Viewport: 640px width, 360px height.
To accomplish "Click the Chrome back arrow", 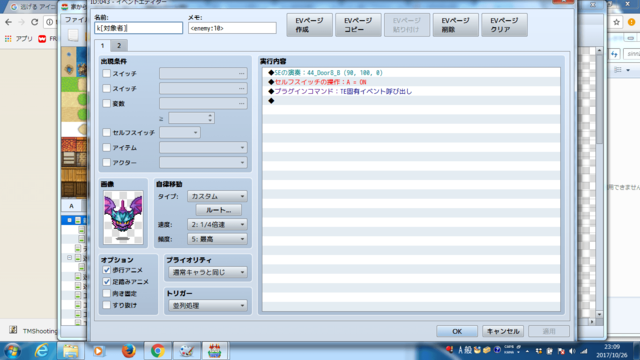I will pyautogui.click(x=9, y=22).
